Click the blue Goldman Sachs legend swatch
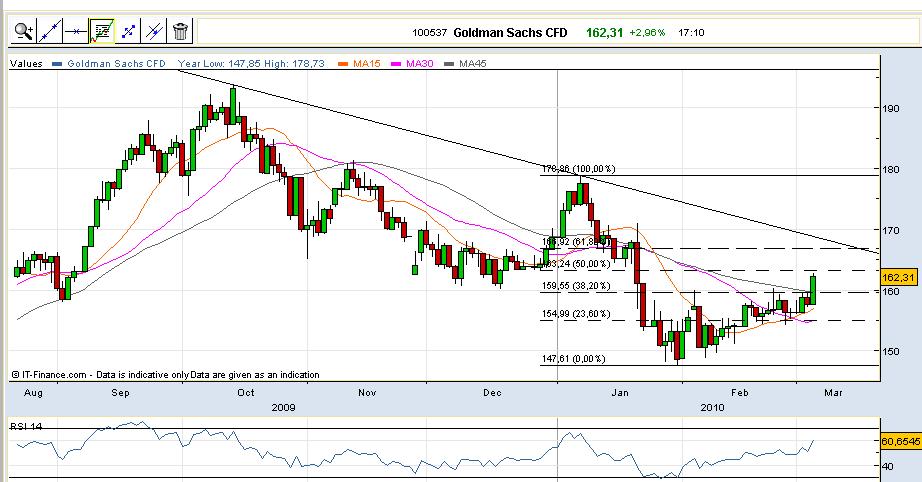922x482 pixels. tap(57, 63)
